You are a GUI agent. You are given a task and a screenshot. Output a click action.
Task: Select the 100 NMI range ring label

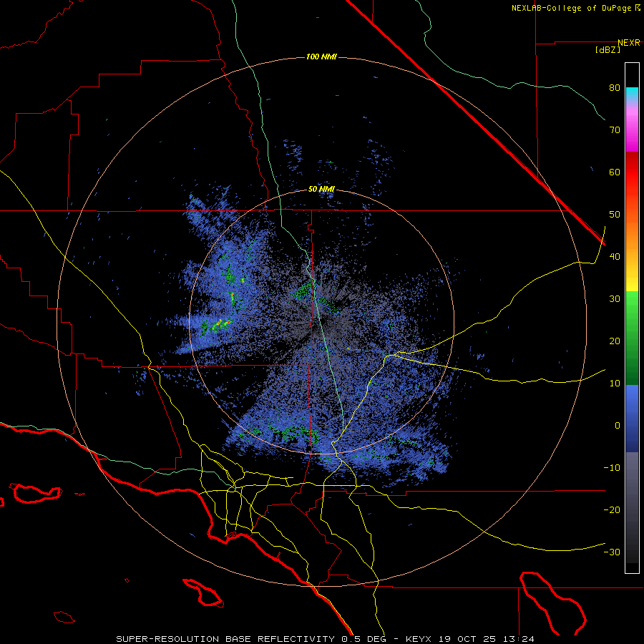321,57
